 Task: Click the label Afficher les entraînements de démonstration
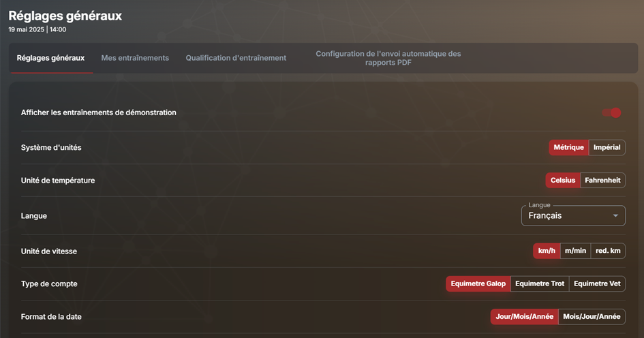99,112
